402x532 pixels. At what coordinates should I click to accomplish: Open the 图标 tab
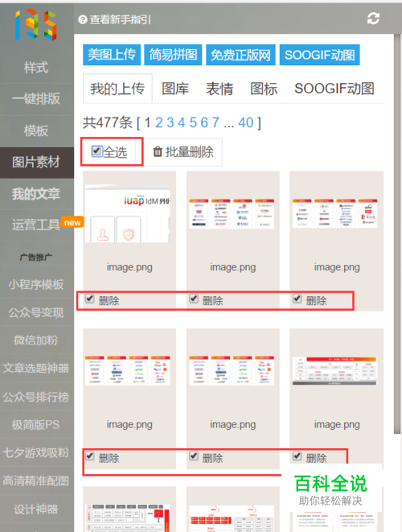[x=264, y=89]
